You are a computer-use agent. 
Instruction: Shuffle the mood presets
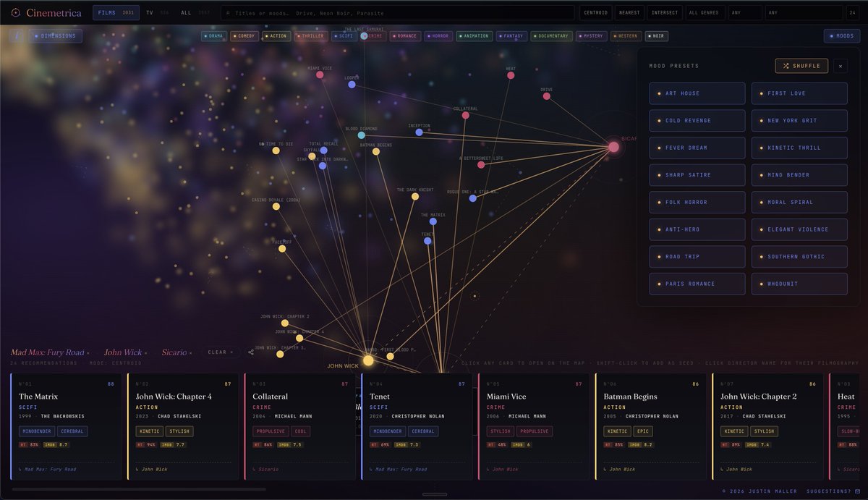[x=801, y=66]
